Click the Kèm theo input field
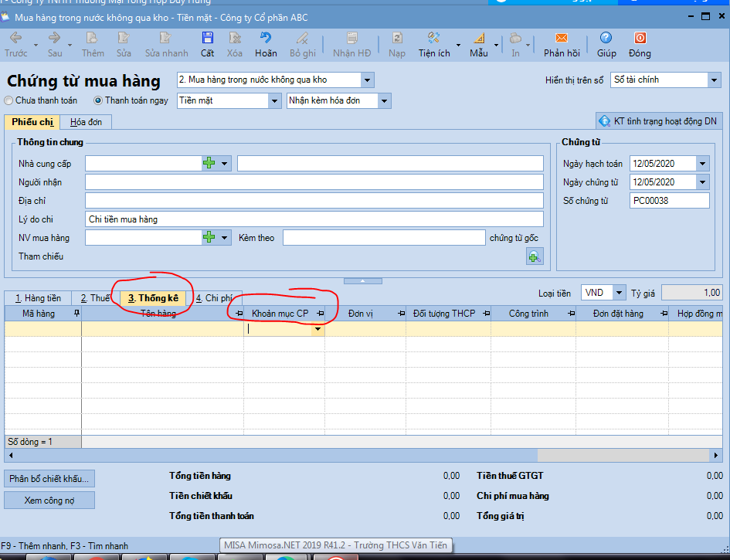Viewport: 730px width, 560px height. point(384,238)
